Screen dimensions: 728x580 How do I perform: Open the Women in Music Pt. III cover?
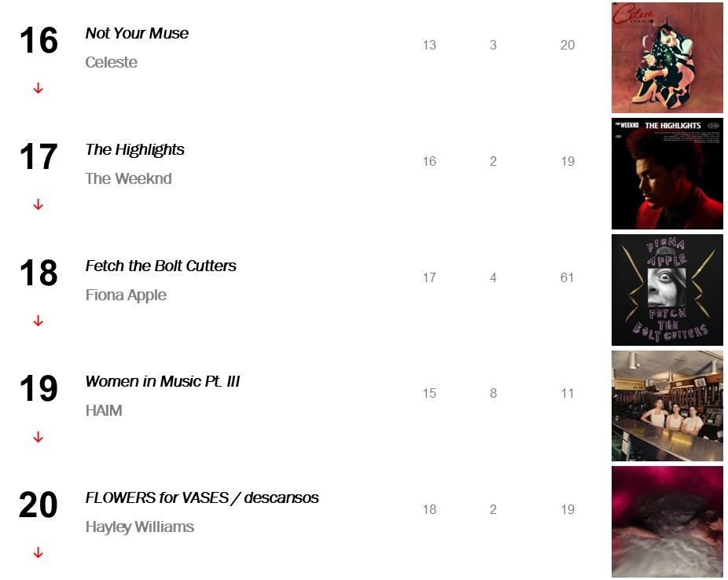click(x=667, y=406)
